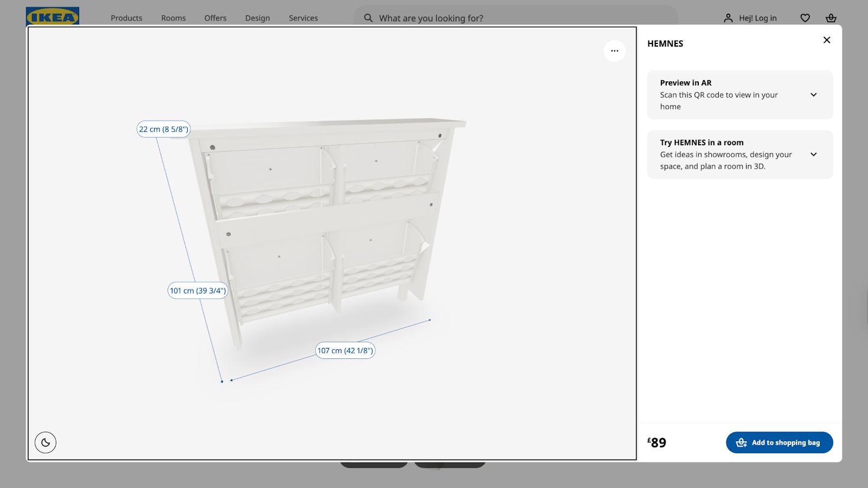Click the £89 price label
This screenshot has height=488, width=868.
tap(656, 442)
